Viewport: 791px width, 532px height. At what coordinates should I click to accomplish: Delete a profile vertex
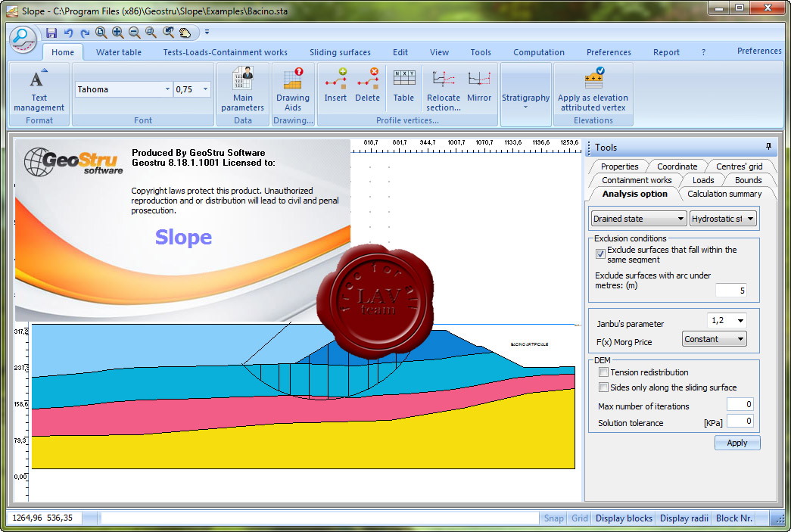(367, 85)
